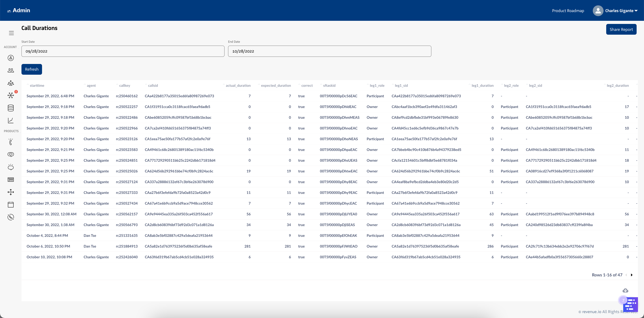Image resolution: width=644 pixels, height=318 pixels.
Task: Click the Refresh button
Action: tap(32, 69)
